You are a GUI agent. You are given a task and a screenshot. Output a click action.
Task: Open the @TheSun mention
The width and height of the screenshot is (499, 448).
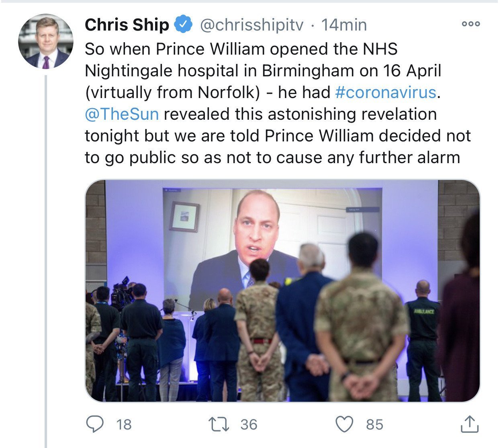(122, 114)
